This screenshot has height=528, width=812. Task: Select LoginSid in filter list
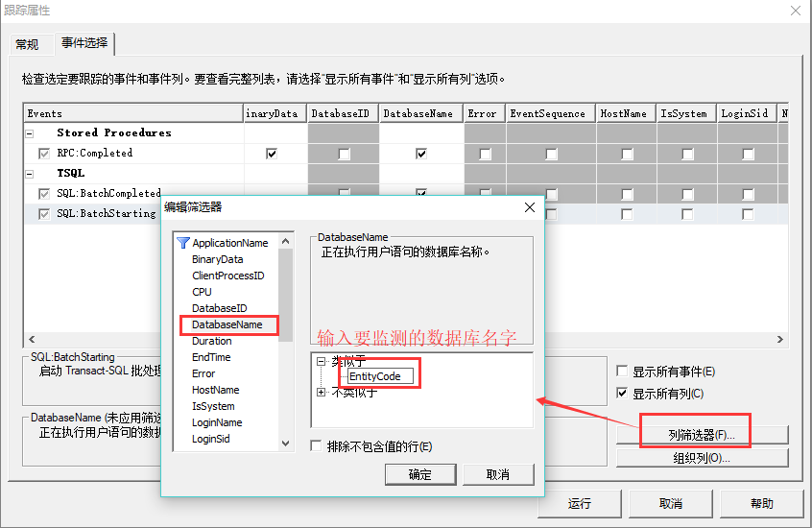point(211,439)
